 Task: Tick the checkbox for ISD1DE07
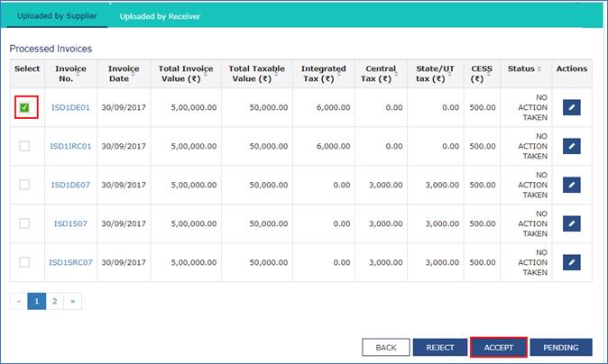pos(24,185)
